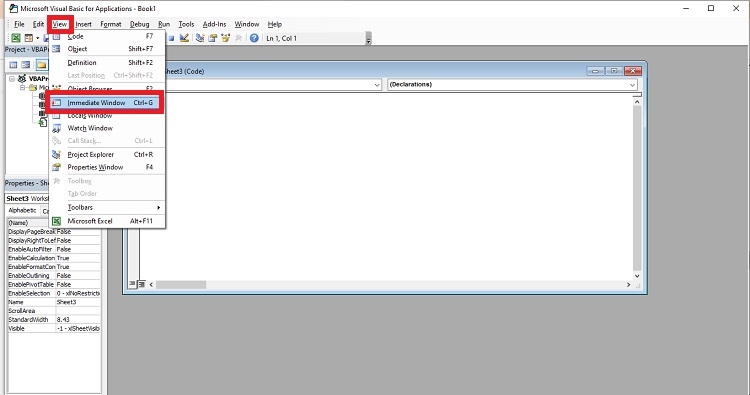Close the Sheet3 (Code) window
Image resolution: width=750 pixels, height=395 pixels.
pos(632,71)
